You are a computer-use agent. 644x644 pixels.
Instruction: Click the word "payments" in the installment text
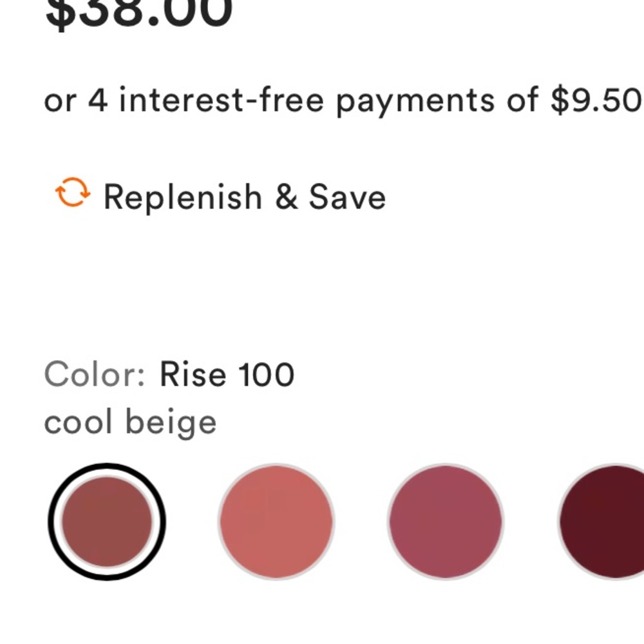coord(415,102)
